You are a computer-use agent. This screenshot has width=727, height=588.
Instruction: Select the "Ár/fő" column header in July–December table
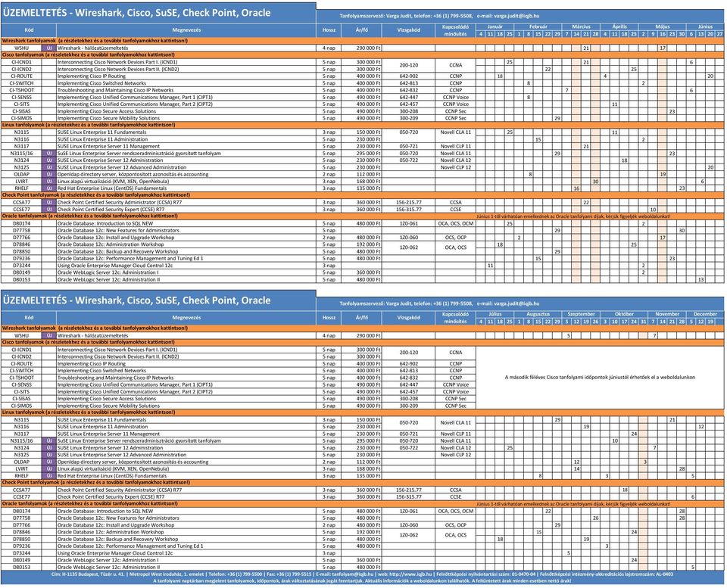[362, 318]
